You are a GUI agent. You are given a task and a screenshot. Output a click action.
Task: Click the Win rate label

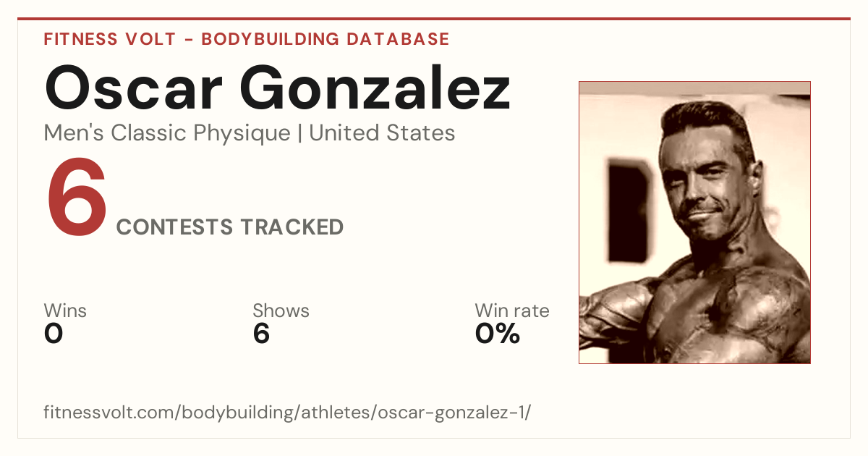pos(512,311)
